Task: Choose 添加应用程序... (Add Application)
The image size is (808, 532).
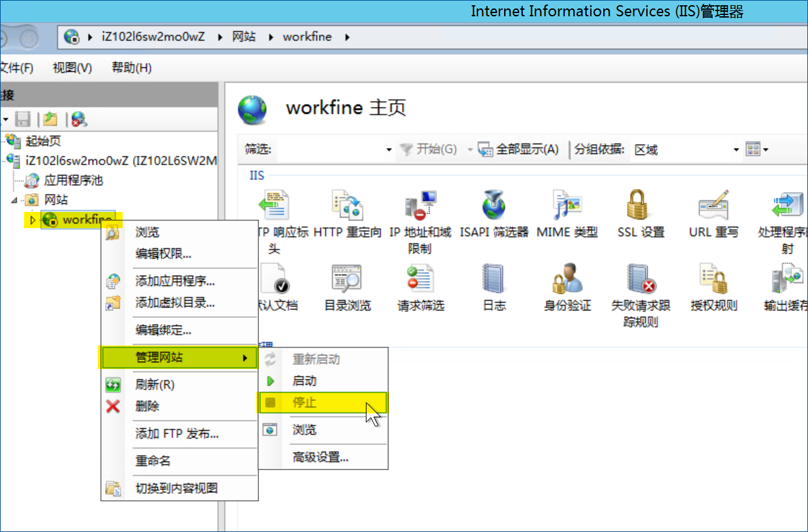Action: click(x=179, y=281)
